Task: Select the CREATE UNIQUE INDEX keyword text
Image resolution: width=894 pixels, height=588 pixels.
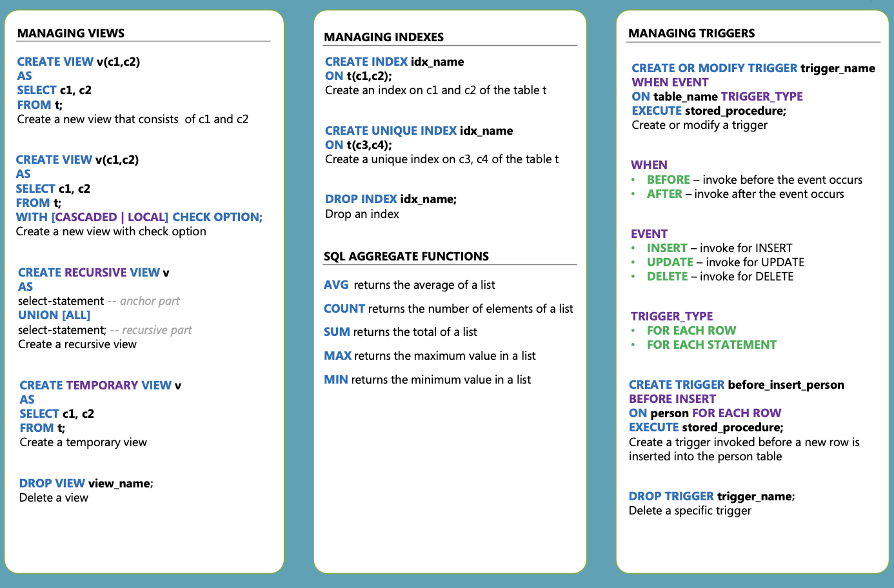Action: point(390,130)
